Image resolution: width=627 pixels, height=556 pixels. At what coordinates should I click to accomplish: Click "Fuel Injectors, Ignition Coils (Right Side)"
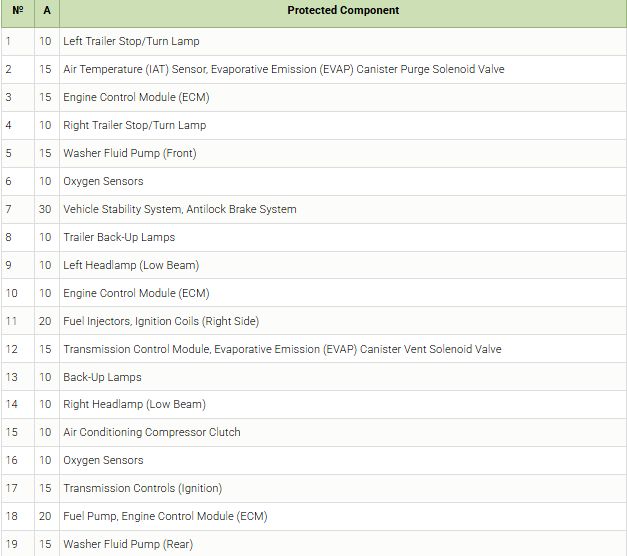click(175, 321)
